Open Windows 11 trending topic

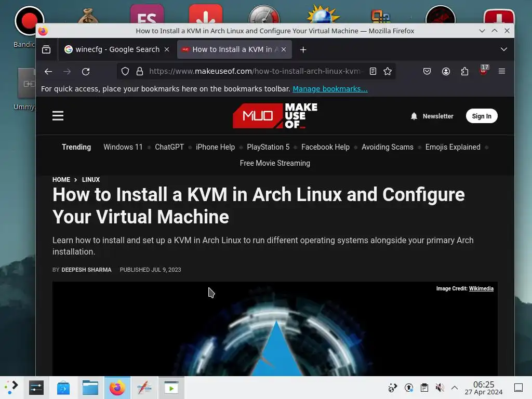click(x=123, y=147)
